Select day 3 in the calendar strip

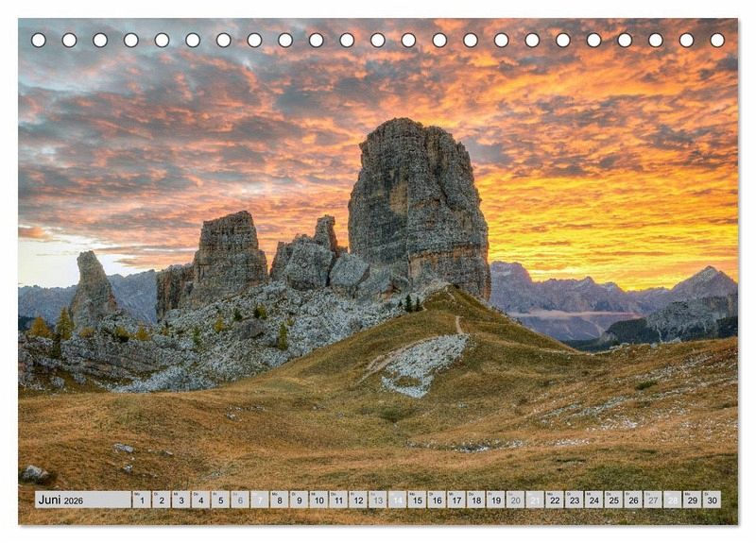(x=181, y=500)
